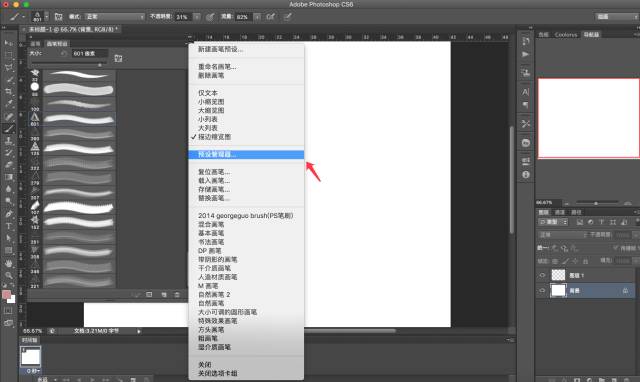Toggle the brush panel icon in the options bar

tap(58, 17)
